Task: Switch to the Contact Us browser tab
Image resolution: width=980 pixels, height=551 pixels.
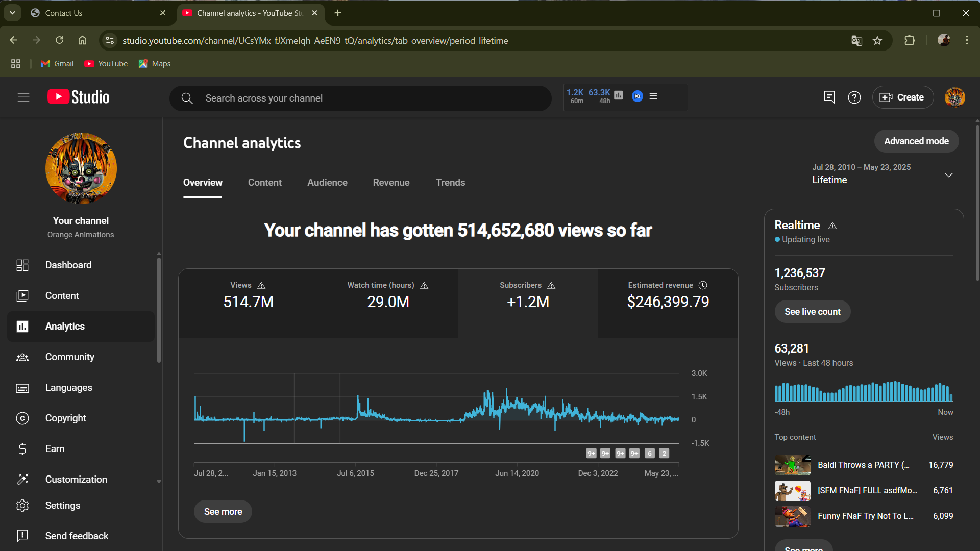Action: point(98,13)
